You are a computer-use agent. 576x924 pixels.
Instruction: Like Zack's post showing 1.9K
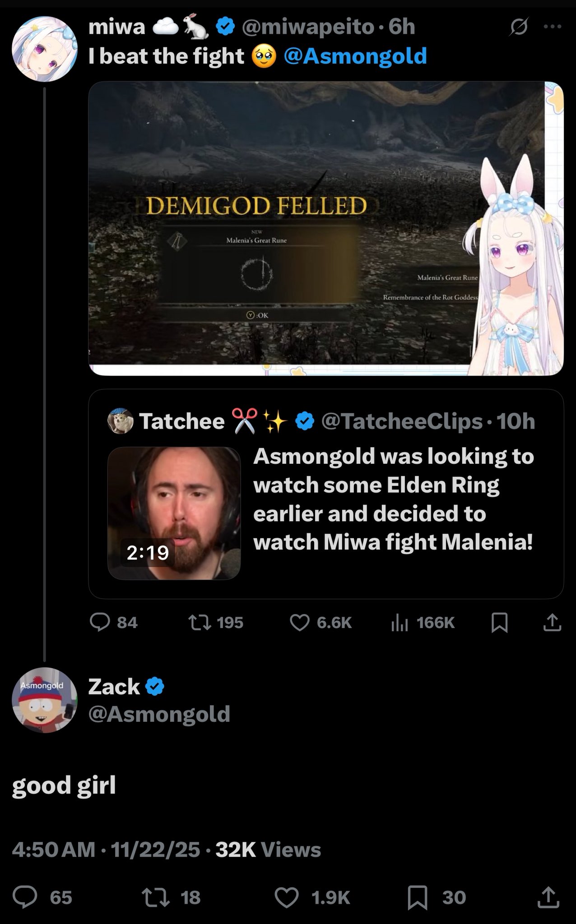(x=312, y=897)
